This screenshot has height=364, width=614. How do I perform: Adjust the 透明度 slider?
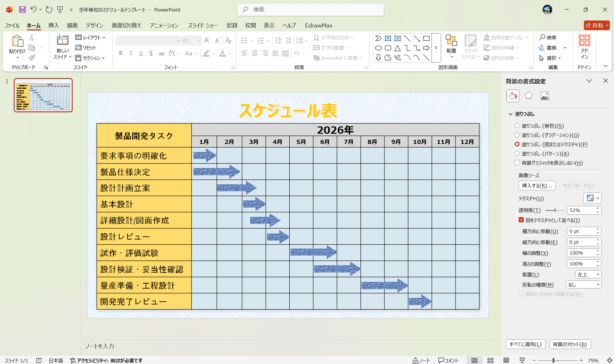pyautogui.click(x=555, y=210)
